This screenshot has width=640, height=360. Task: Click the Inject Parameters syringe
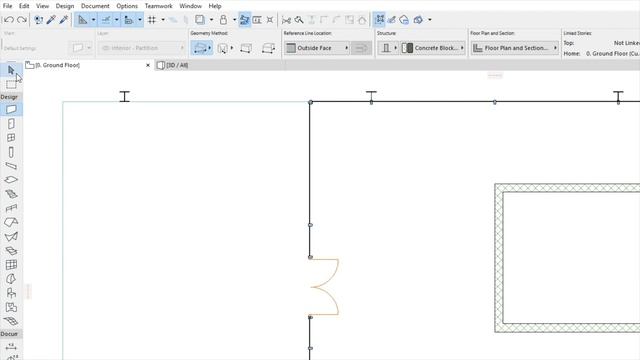[x=64, y=20]
